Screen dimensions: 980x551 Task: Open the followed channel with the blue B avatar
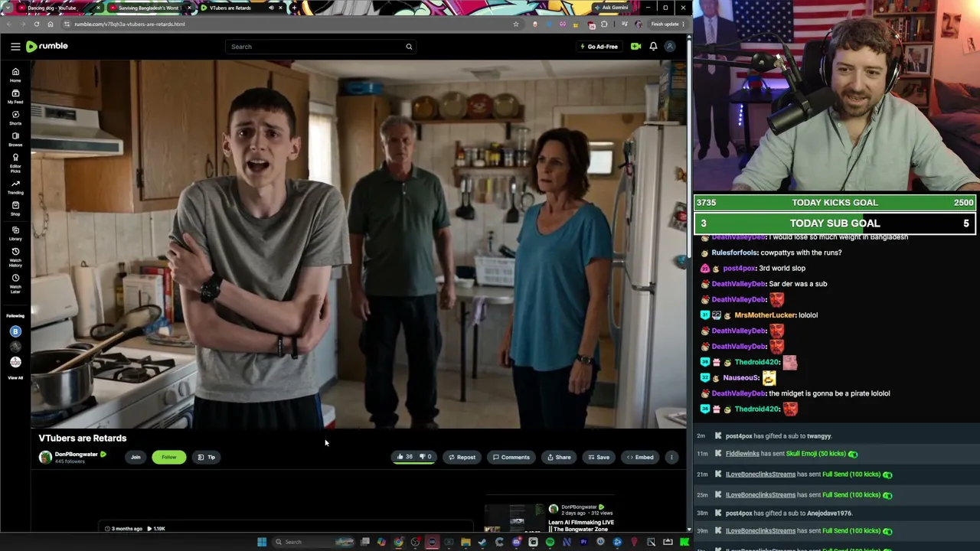tap(15, 331)
